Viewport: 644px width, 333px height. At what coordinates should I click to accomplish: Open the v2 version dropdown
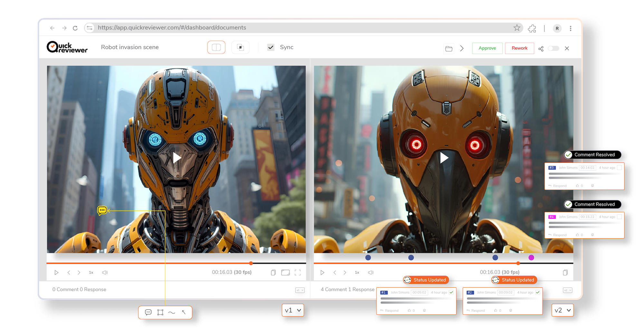point(562,310)
